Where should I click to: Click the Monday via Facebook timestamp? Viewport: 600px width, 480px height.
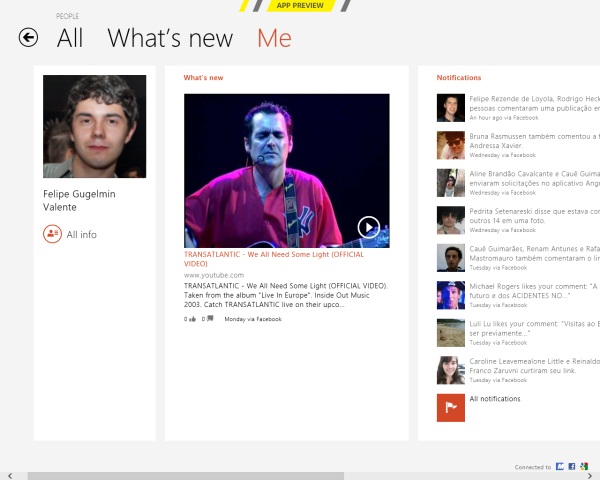tap(253, 319)
